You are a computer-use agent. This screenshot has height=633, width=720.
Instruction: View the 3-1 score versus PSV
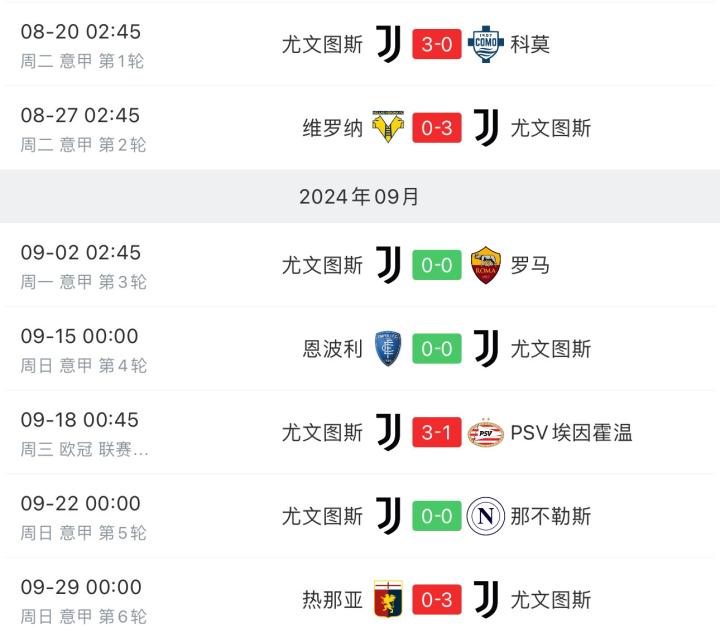(437, 433)
